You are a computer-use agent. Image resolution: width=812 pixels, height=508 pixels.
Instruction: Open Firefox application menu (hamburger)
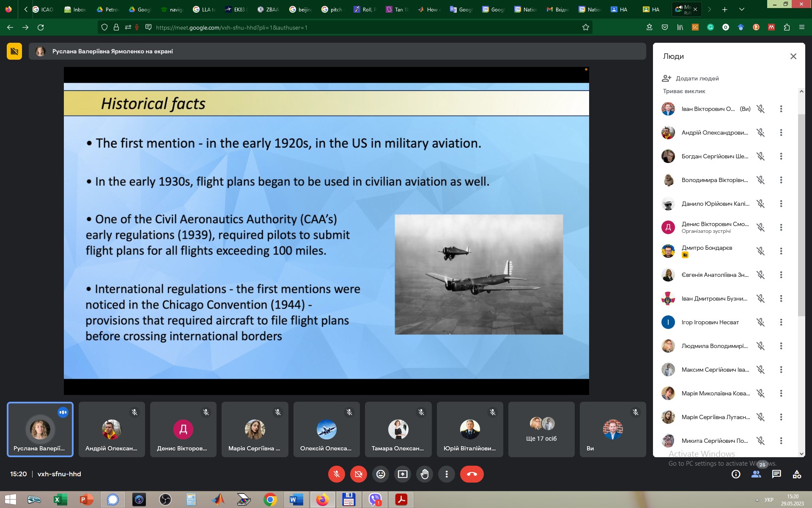[x=801, y=27]
